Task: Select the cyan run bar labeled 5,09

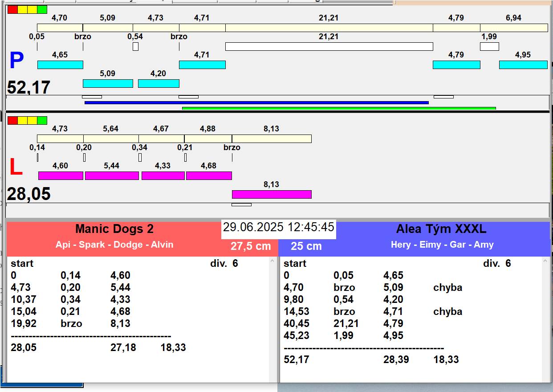Action: pyautogui.click(x=108, y=83)
